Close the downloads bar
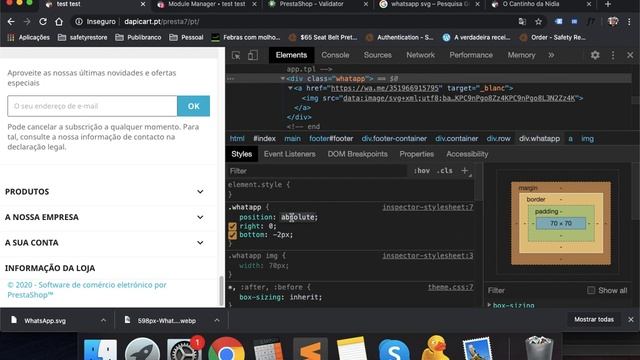 [631, 319]
